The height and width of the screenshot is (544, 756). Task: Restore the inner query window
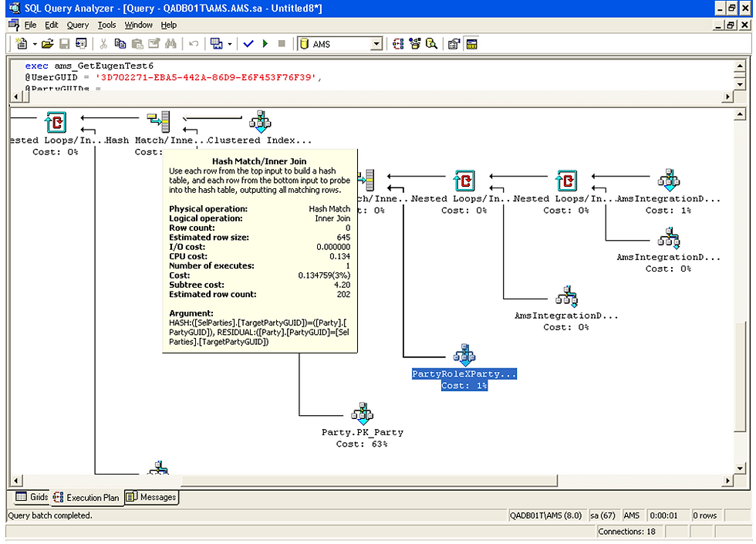click(x=731, y=25)
